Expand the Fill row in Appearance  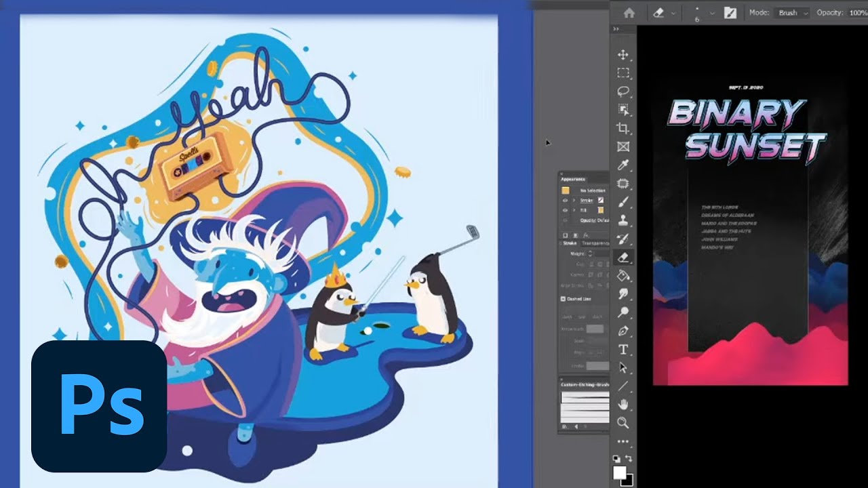pyautogui.click(x=574, y=210)
